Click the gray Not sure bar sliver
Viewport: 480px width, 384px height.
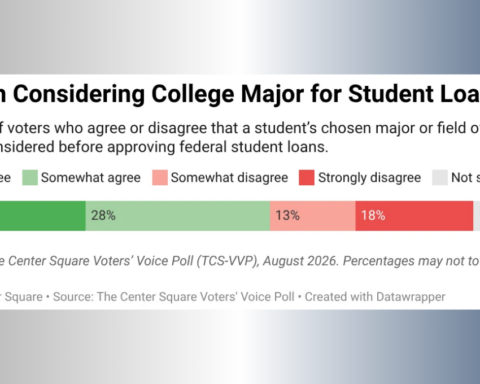477,216
